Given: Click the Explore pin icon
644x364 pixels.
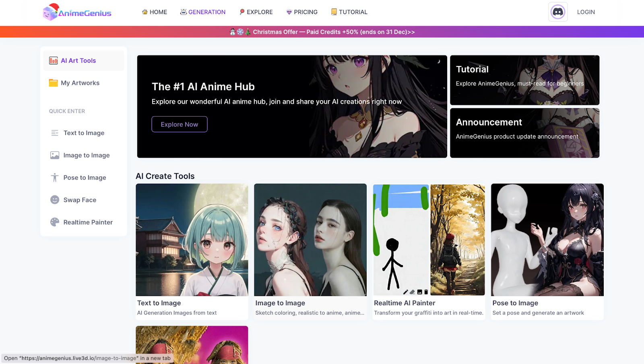Looking at the screenshot, I should pyautogui.click(x=242, y=12).
